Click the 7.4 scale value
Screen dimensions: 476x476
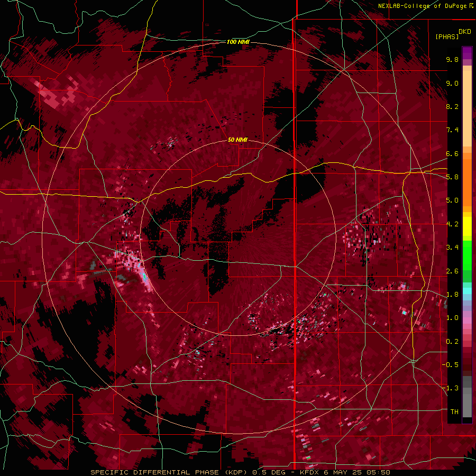452,130
